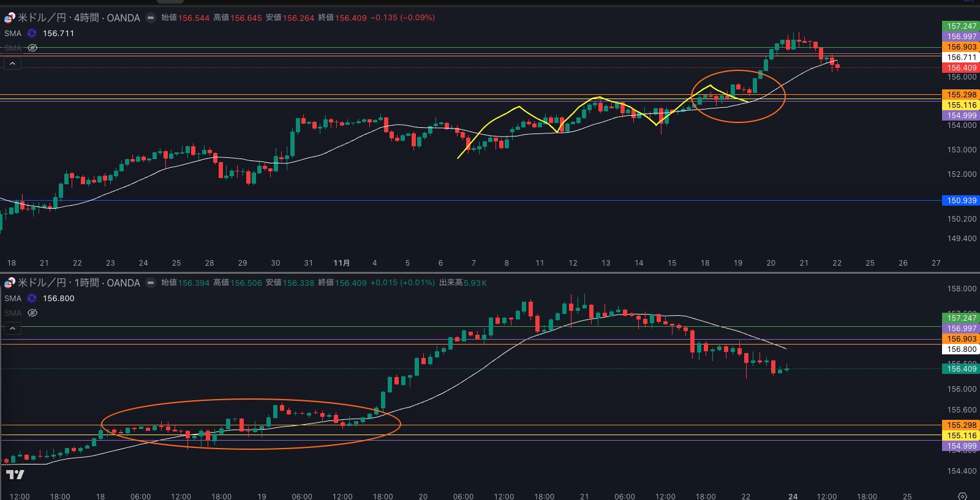980x500 pixels.
Task: Open chart settings hexagon gear icon
Action: pyautogui.click(x=962, y=496)
